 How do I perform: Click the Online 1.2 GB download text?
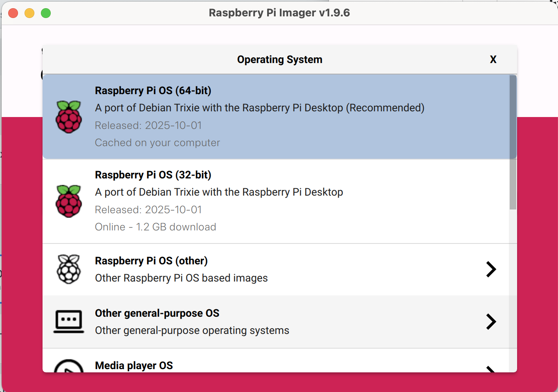pyautogui.click(x=155, y=227)
